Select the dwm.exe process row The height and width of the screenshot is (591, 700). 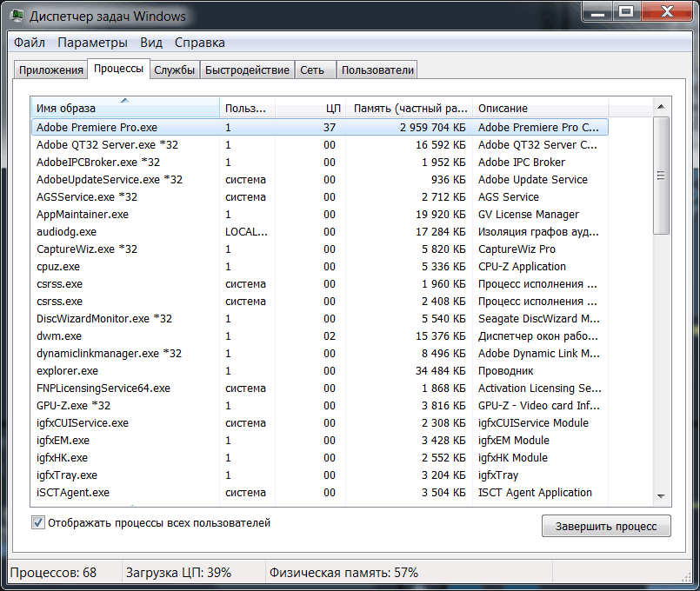tap(59, 336)
